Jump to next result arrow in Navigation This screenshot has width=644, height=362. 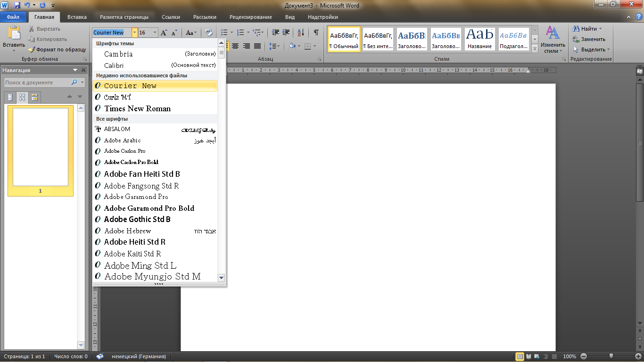(x=80, y=97)
